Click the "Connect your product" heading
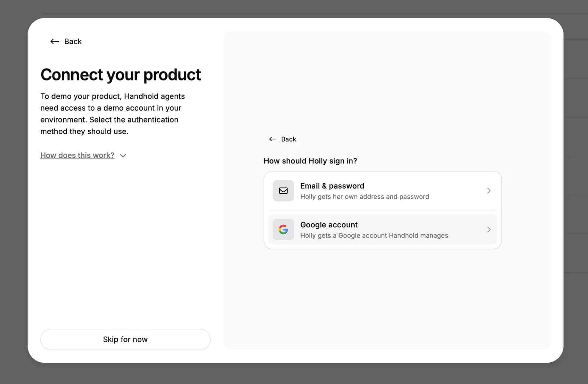This screenshot has height=384, width=588. coord(121,75)
